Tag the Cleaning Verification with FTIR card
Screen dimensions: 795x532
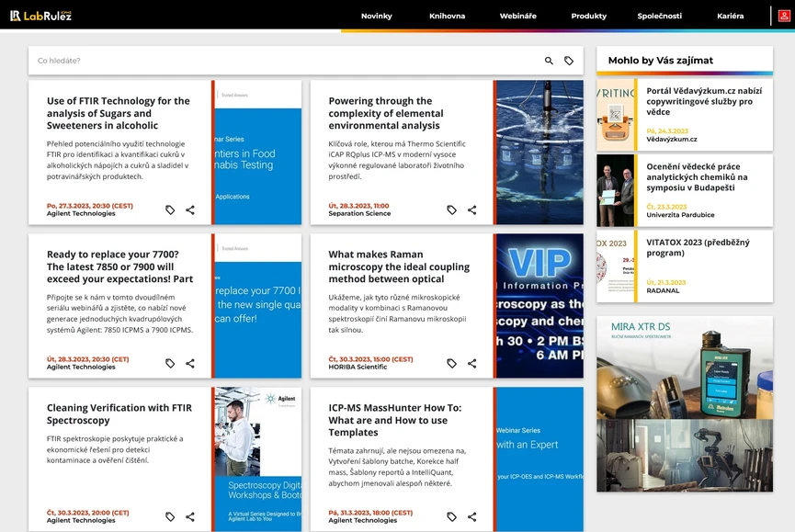point(170,516)
